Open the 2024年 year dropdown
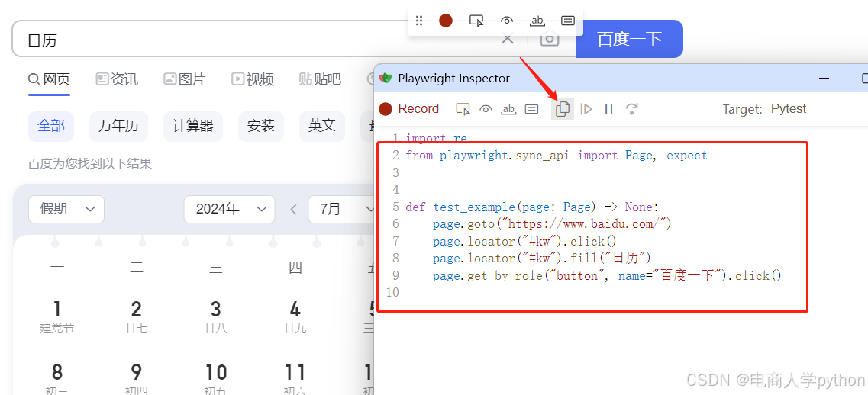The width and height of the screenshot is (868, 395). [229, 209]
